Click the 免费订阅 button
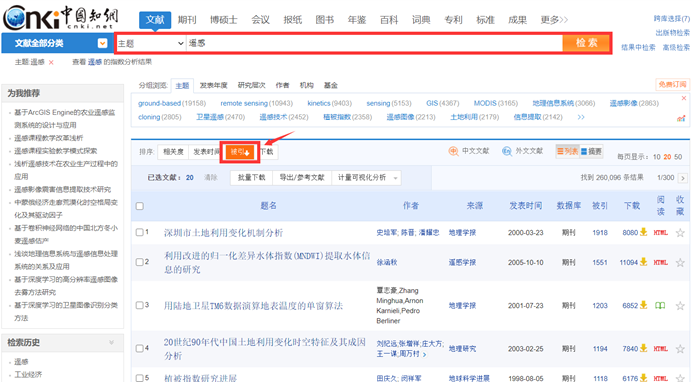Viewport: 692px width, 382px height. [x=673, y=84]
